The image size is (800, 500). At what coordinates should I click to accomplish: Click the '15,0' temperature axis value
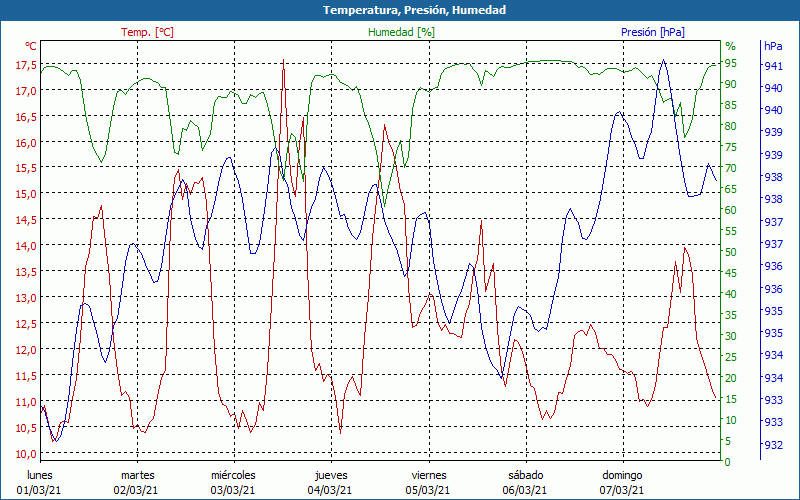pos(26,194)
